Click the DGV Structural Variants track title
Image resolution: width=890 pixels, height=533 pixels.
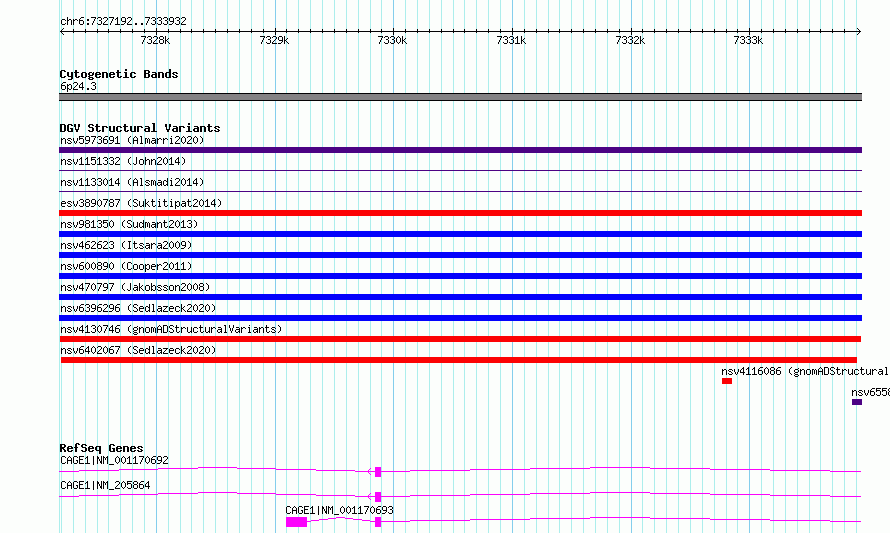(140, 128)
